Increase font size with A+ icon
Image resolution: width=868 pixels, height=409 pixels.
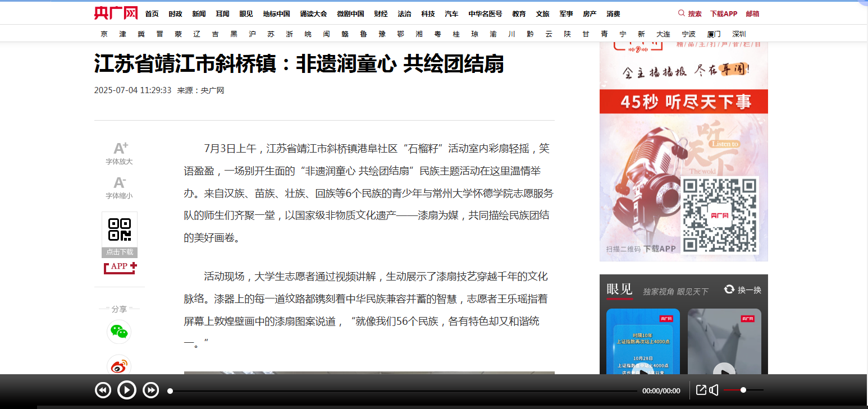(x=120, y=149)
